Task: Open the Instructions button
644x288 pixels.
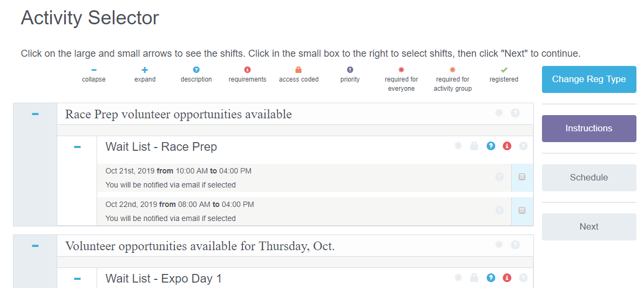Action: [589, 129]
